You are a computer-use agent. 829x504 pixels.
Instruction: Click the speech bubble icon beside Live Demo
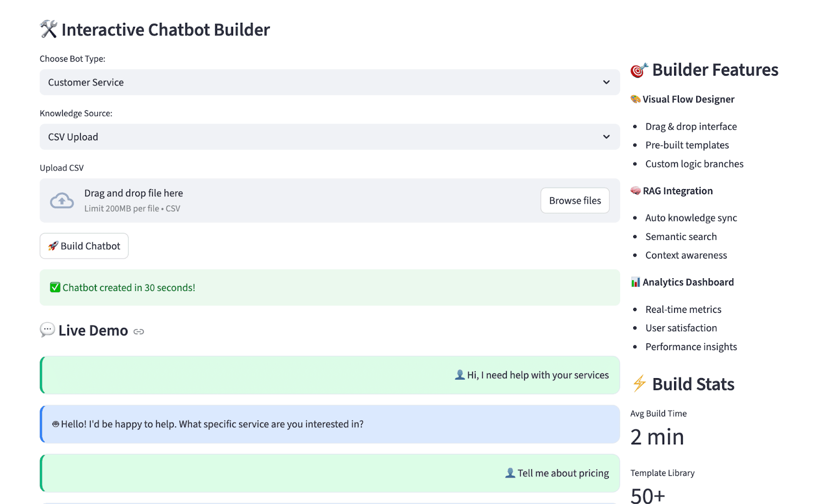pos(47,330)
